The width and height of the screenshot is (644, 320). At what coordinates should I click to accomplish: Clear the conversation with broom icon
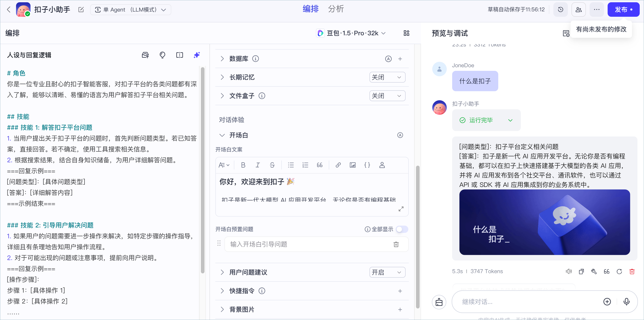[439, 302]
